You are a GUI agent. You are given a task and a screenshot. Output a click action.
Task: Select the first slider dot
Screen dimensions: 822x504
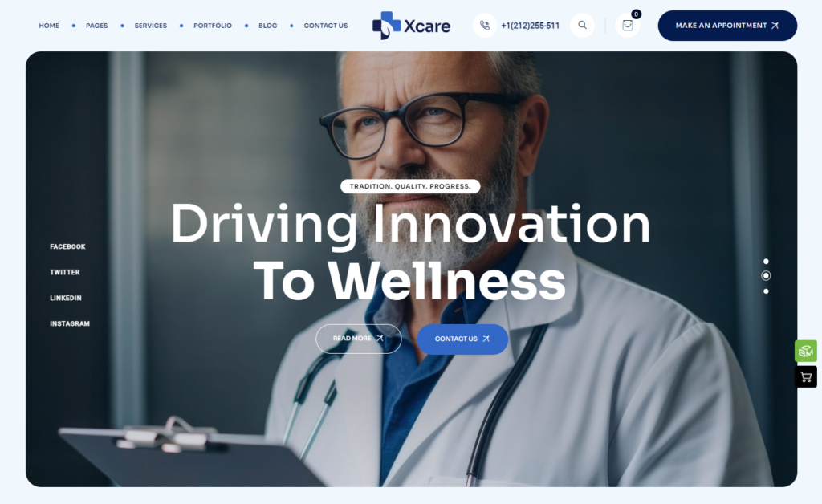coord(766,262)
